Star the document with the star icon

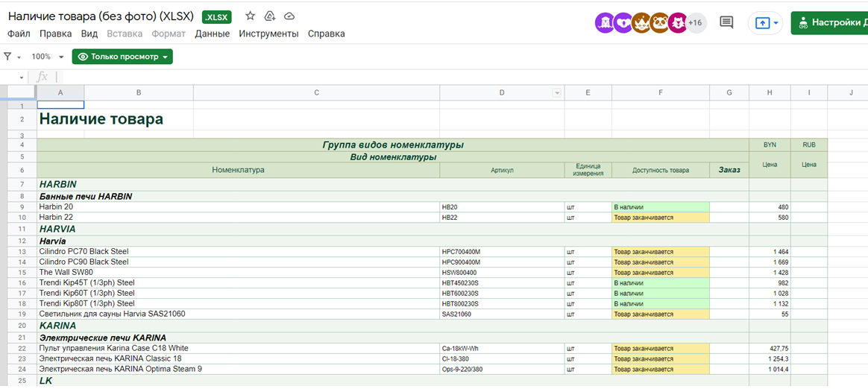pyautogui.click(x=251, y=16)
